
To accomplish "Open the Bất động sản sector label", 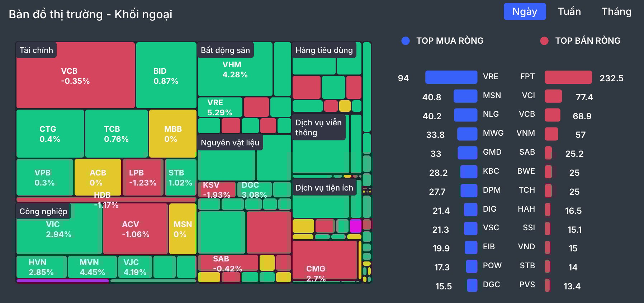I will point(225,50).
